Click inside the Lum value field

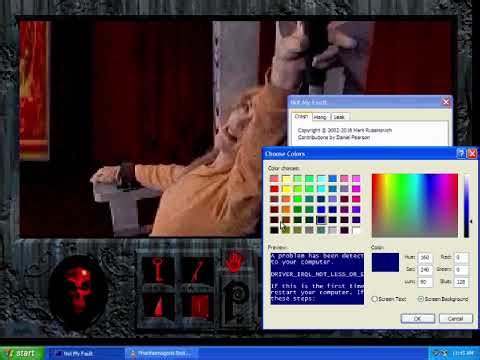425,282
